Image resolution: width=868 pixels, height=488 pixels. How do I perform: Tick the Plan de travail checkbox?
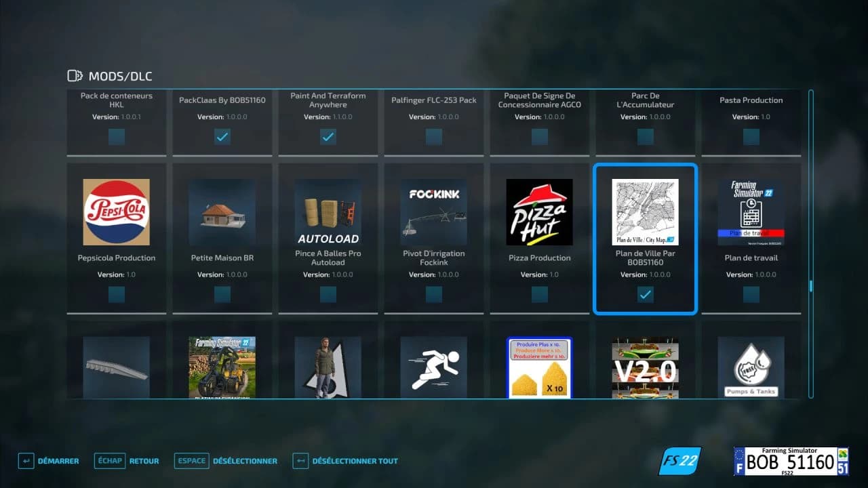(751, 294)
